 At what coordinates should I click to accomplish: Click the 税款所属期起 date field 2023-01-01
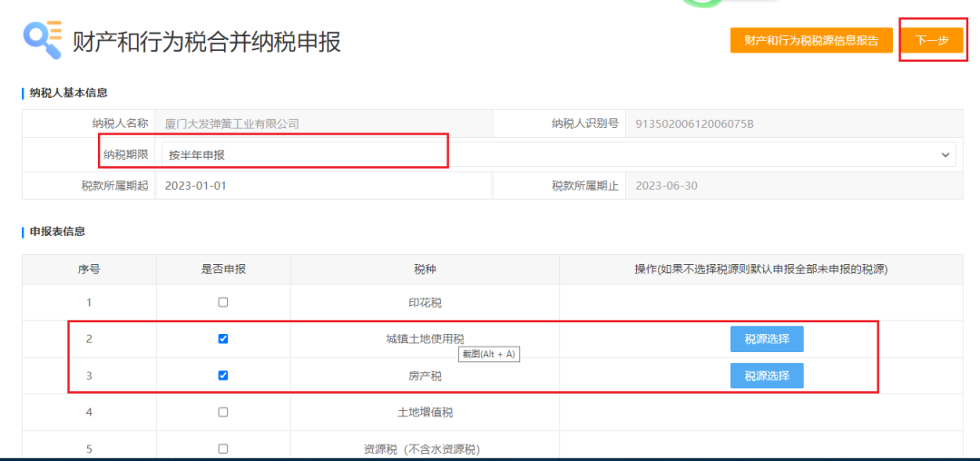tap(323, 185)
